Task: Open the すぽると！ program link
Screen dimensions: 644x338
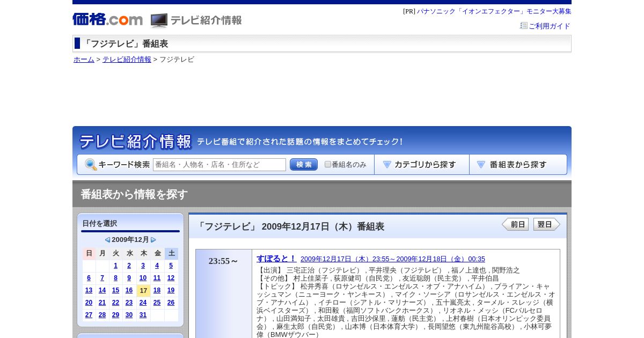Action: pos(276,258)
